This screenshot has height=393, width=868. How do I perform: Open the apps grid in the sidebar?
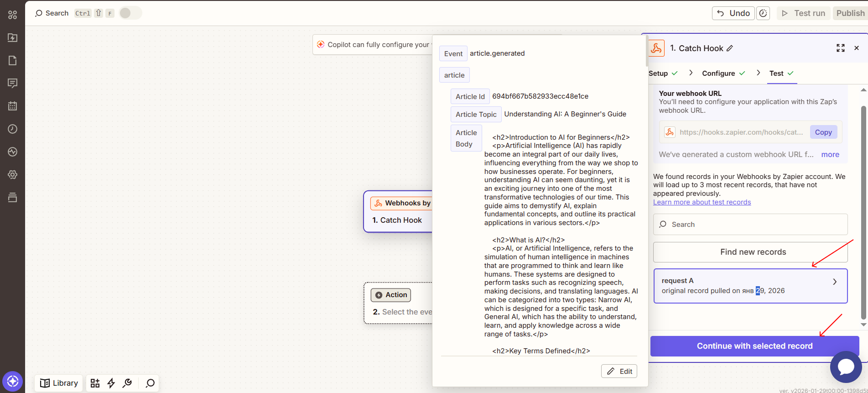pos(12,15)
